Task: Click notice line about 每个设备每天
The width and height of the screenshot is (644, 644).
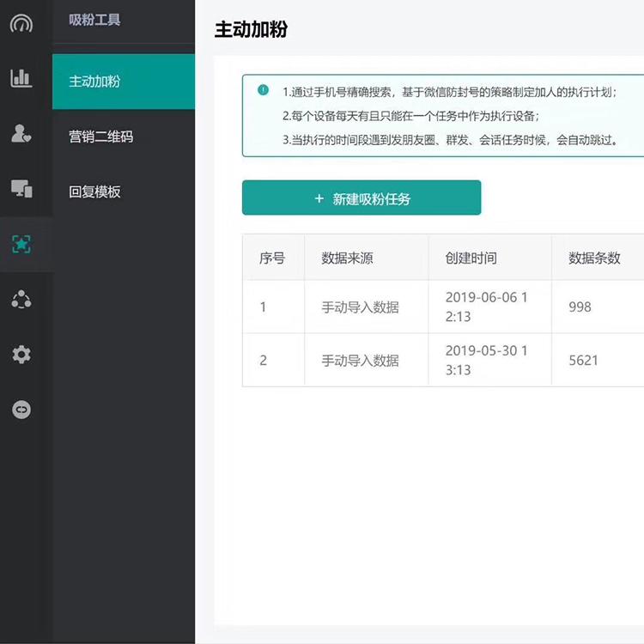Action: click(x=410, y=116)
